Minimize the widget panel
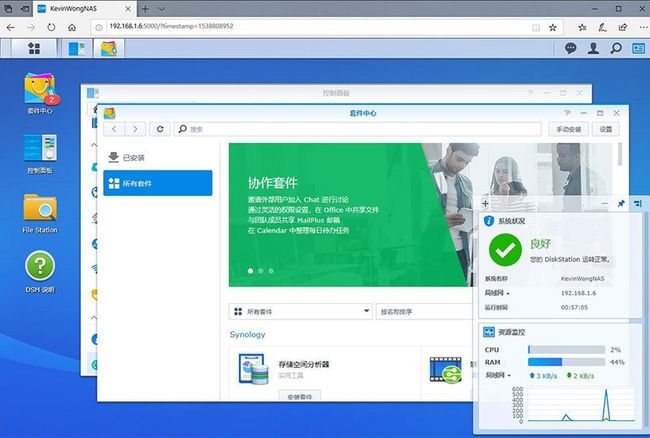The image size is (650, 438). tap(604, 203)
